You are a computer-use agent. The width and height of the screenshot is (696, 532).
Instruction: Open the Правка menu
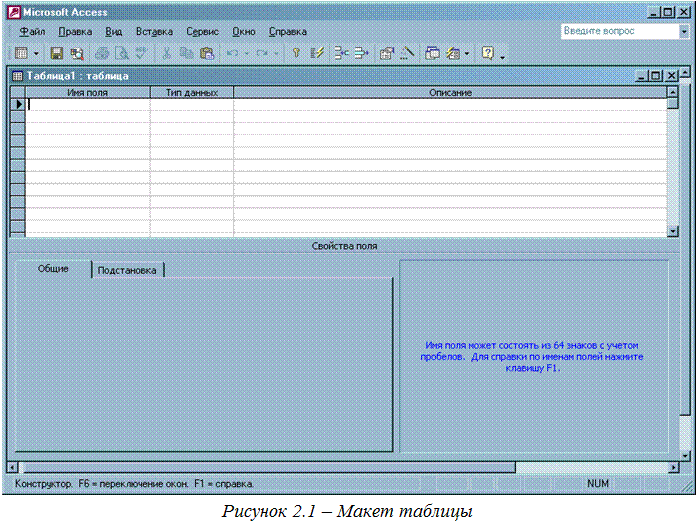point(75,32)
